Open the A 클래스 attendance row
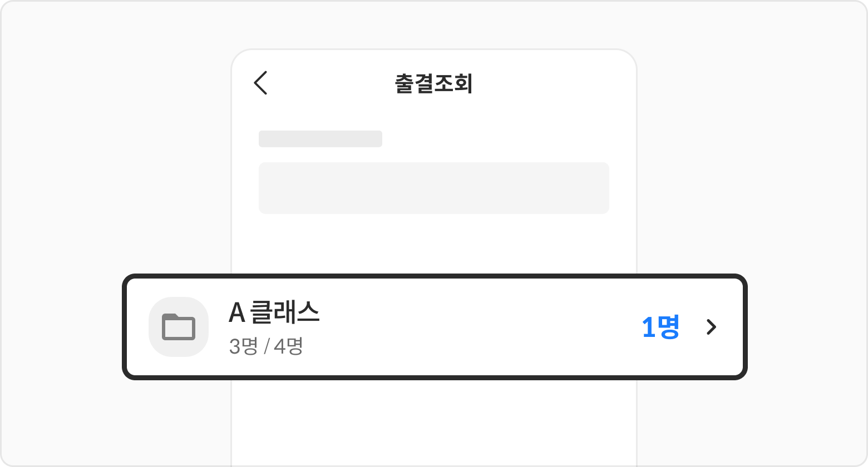868x467 pixels. point(434,327)
